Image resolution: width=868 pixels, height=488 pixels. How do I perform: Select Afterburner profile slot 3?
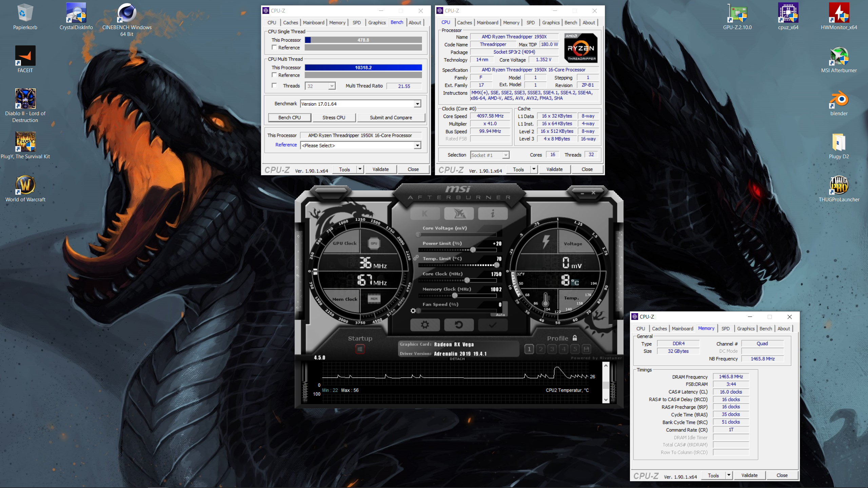click(552, 349)
